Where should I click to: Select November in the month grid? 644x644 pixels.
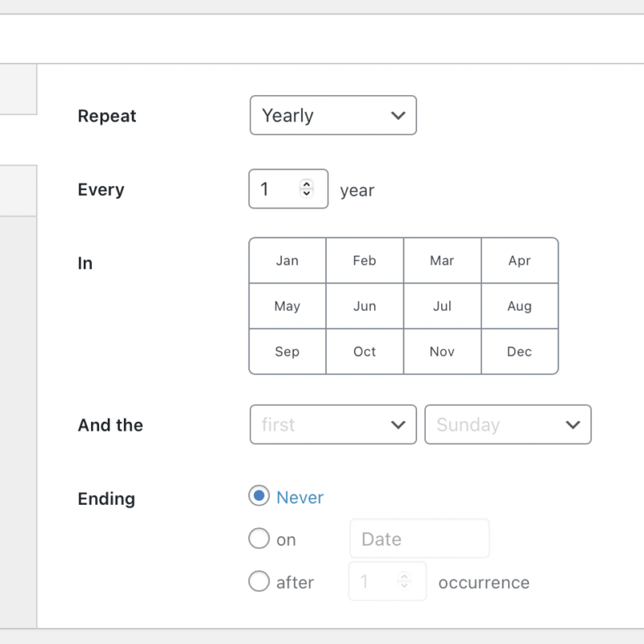tap(441, 352)
